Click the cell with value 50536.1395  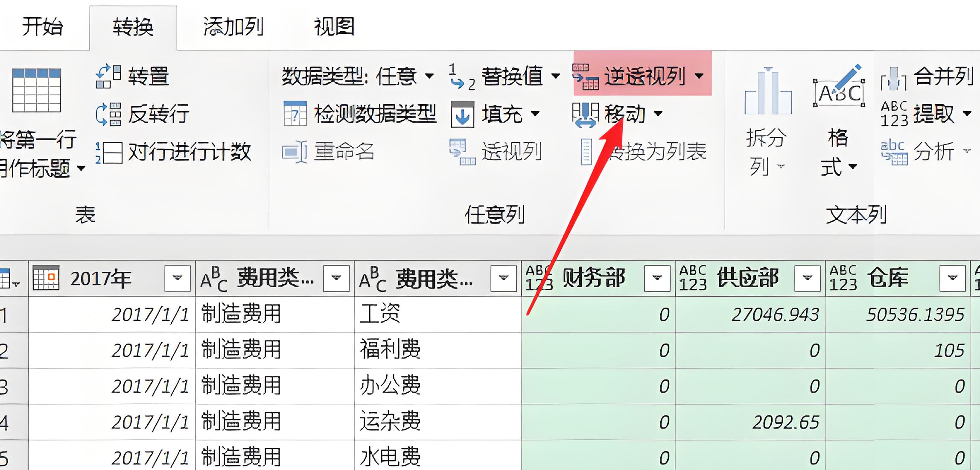coord(898,314)
